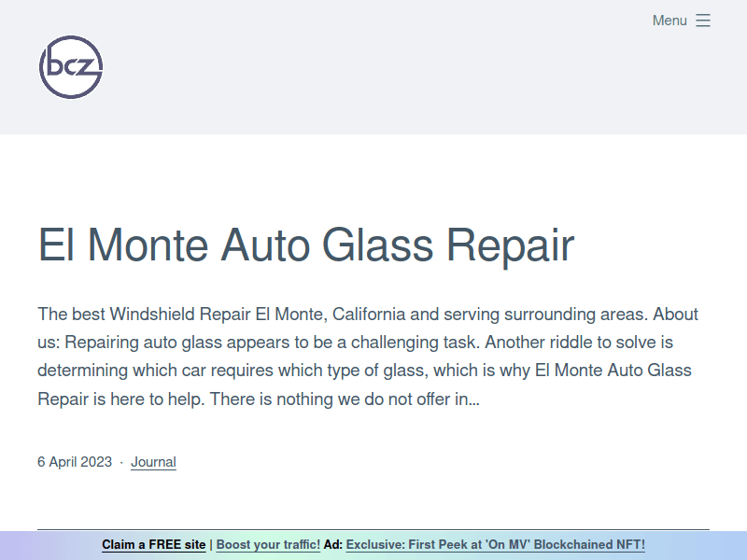Open the Menu navigation
The width and height of the screenshot is (747, 560).
pyautogui.click(x=670, y=21)
